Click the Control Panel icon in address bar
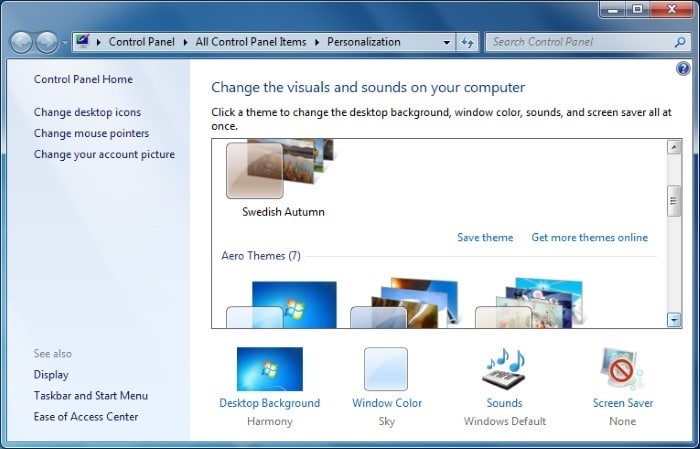Viewport: 700px width, 449px height. point(83,42)
